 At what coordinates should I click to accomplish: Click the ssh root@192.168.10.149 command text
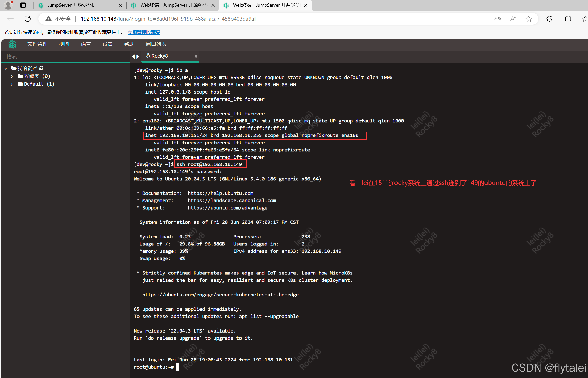click(209, 164)
